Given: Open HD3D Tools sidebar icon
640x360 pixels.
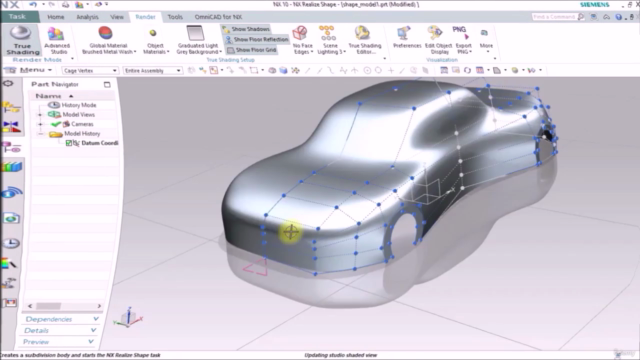Looking at the screenshot, I should click(11, 192).
